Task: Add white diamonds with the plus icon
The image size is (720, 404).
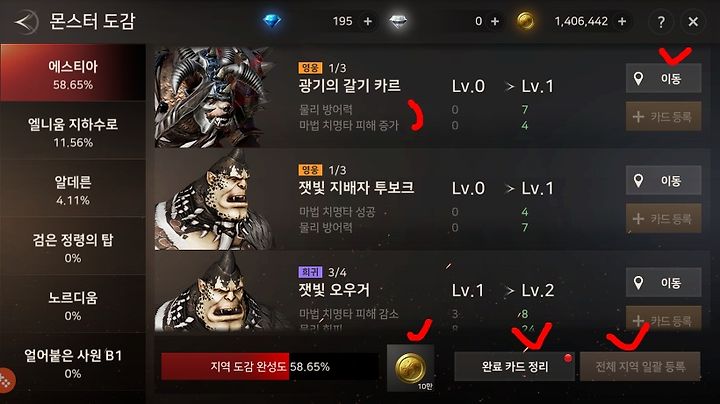Action: click(495, 21)
